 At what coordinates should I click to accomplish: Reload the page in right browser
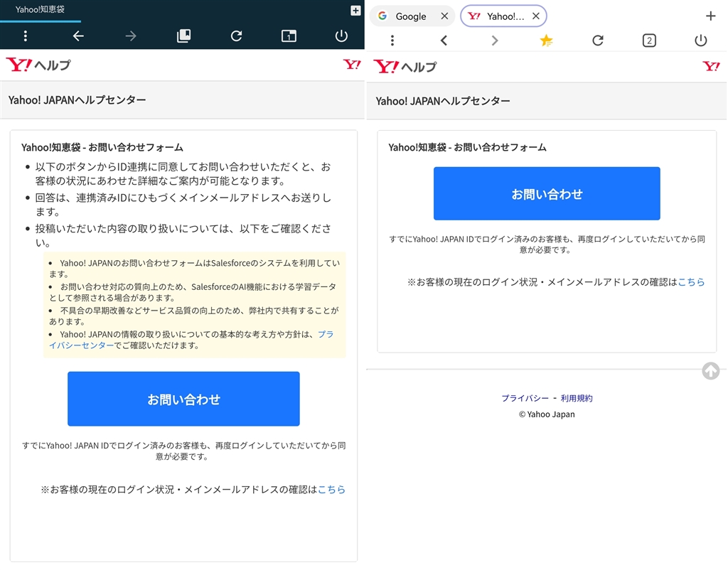[x=597, y=41]
